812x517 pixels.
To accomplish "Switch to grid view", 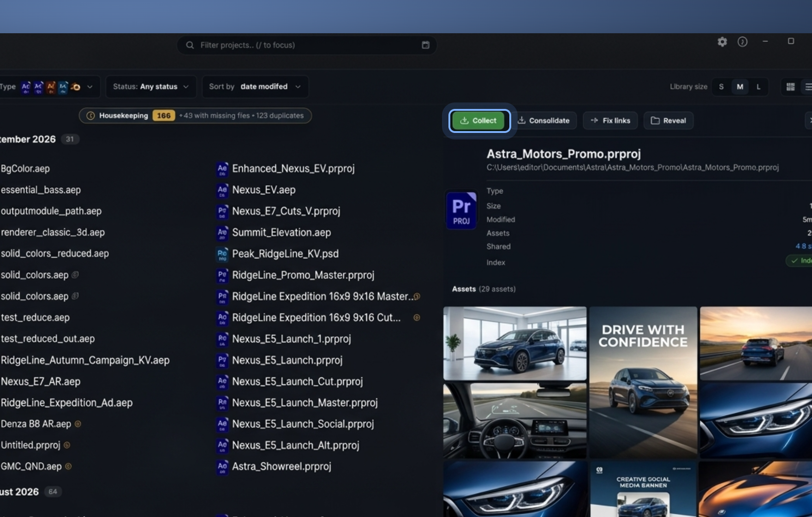I will pos(790,87).
